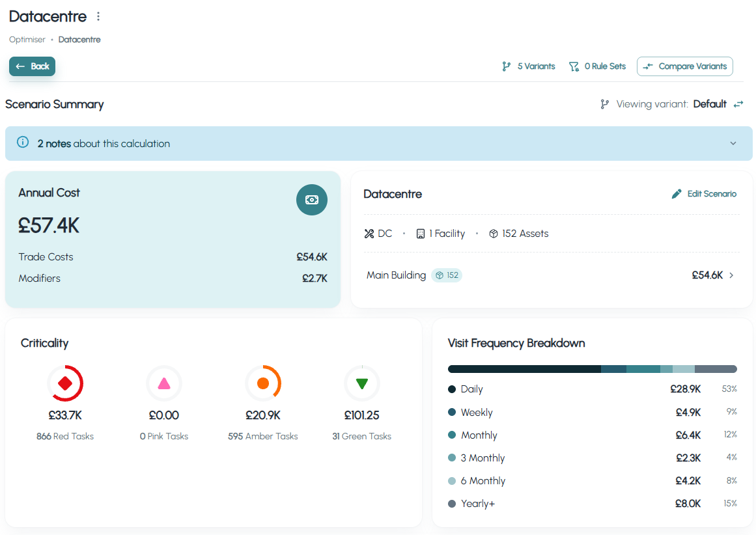Click the amber circle criticality icon

(263, 383)
